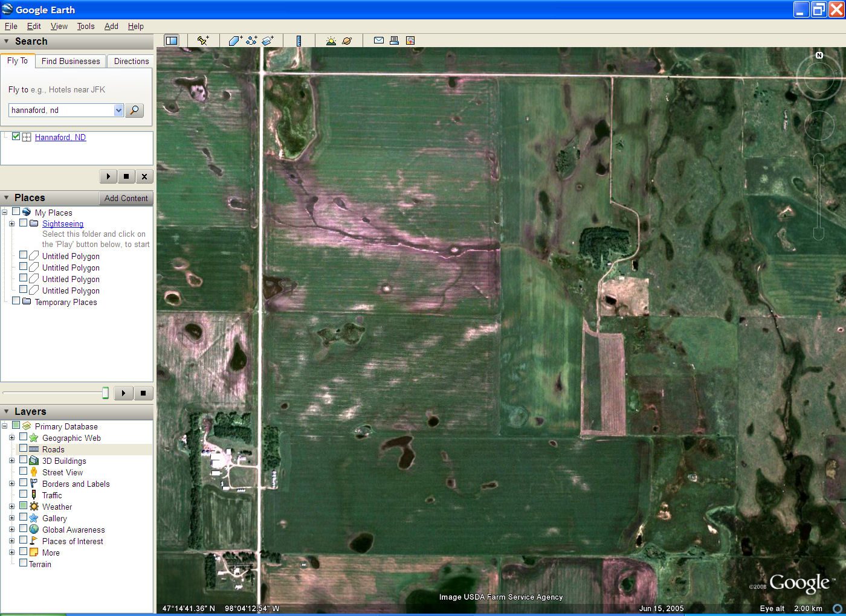This screenshot has height=616, width=846.
Task: Expand the More layer node
Action: coord(11,553)
